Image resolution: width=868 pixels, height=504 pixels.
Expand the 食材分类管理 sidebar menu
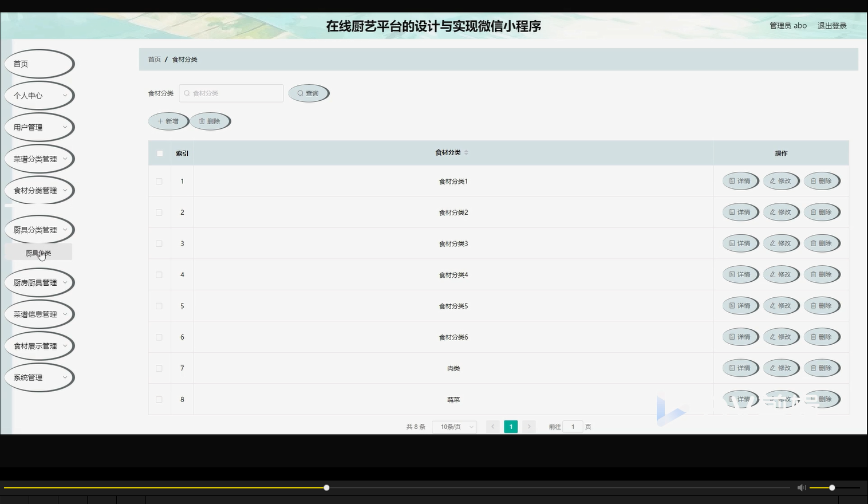coord(40,190)
